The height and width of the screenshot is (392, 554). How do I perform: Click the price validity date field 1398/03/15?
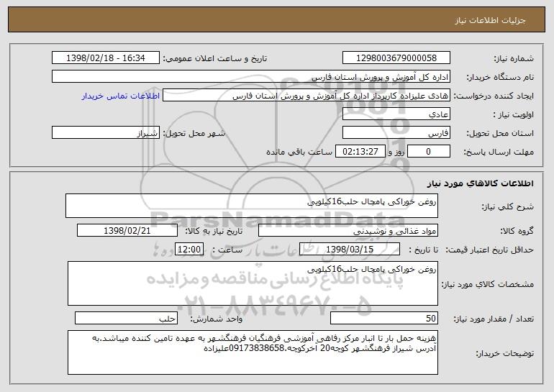(x=350, y=250)
